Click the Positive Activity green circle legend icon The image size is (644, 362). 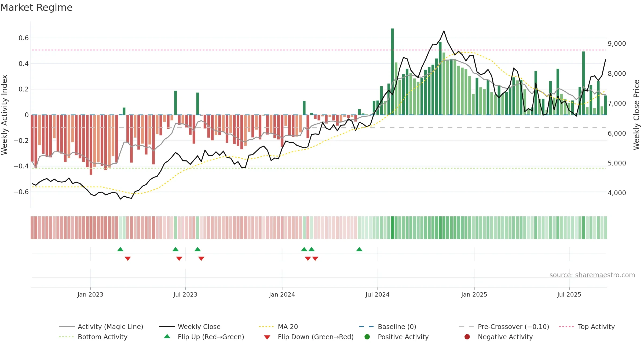tap(367, 337)
